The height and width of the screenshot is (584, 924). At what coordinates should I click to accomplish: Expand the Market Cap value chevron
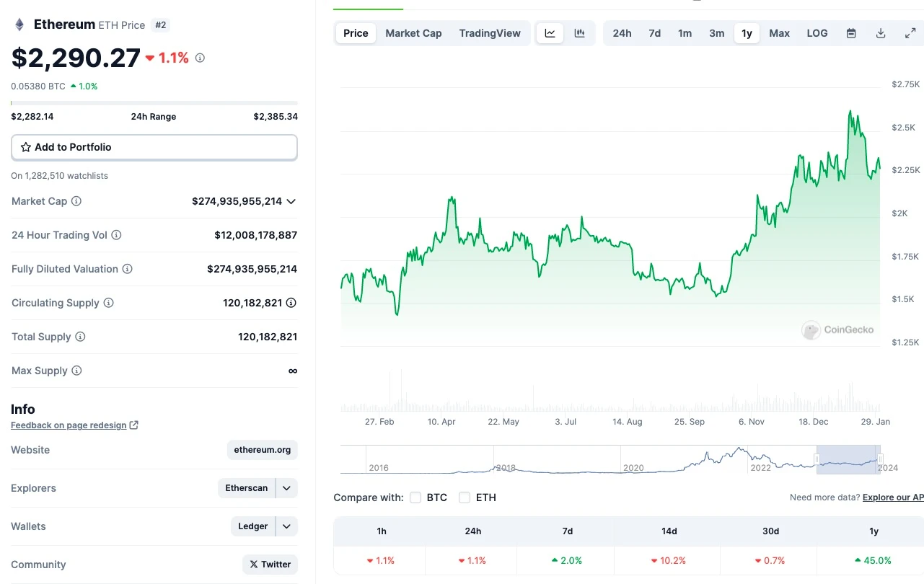coord(291,201)
